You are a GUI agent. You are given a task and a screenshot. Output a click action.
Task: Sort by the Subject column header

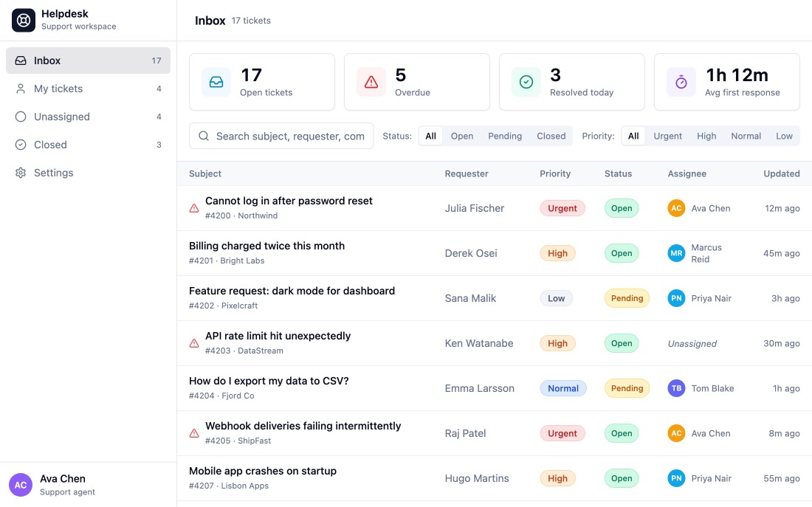(205, 173)
